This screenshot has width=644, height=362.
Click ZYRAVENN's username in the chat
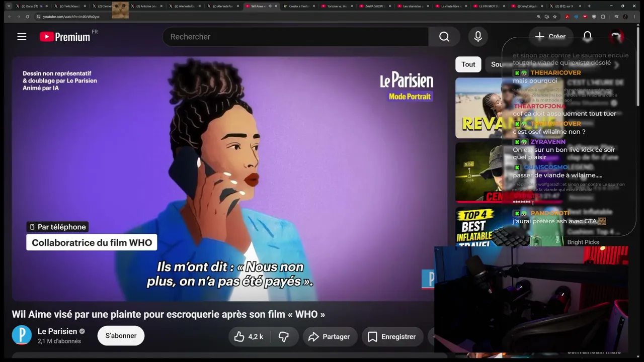point(548,142)
